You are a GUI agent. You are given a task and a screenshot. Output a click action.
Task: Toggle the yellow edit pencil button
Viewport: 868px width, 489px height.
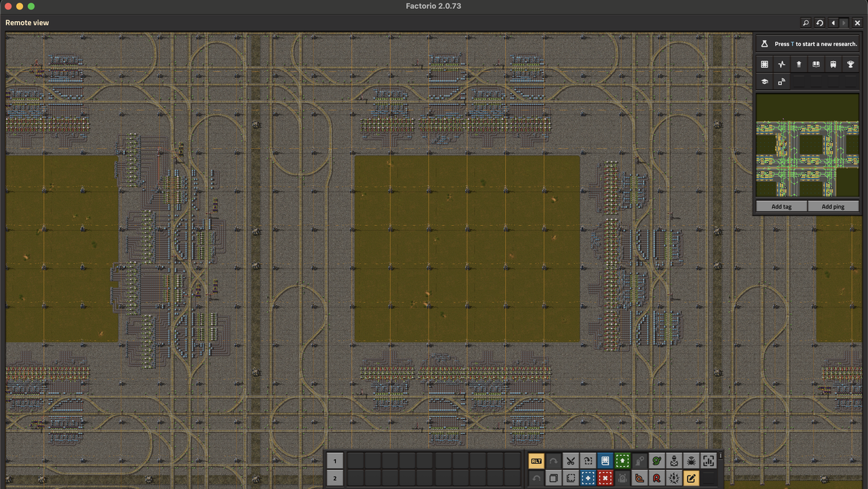[x=691, y=478]
